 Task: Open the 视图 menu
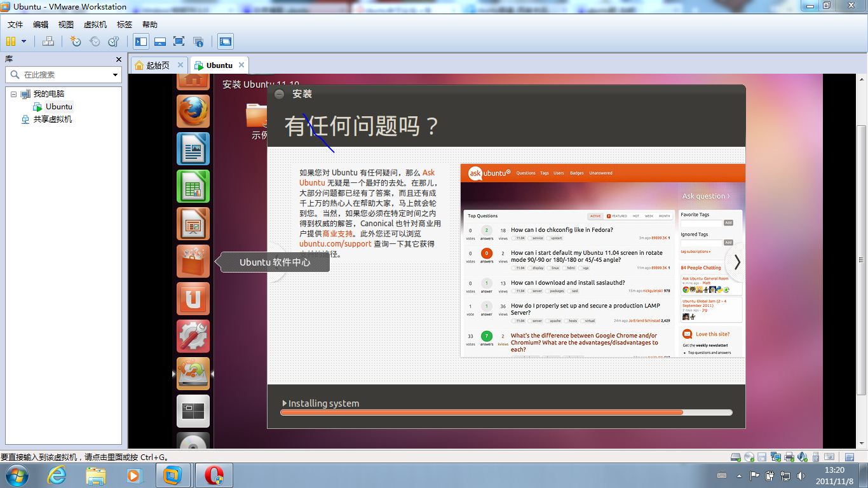[66, 24]
